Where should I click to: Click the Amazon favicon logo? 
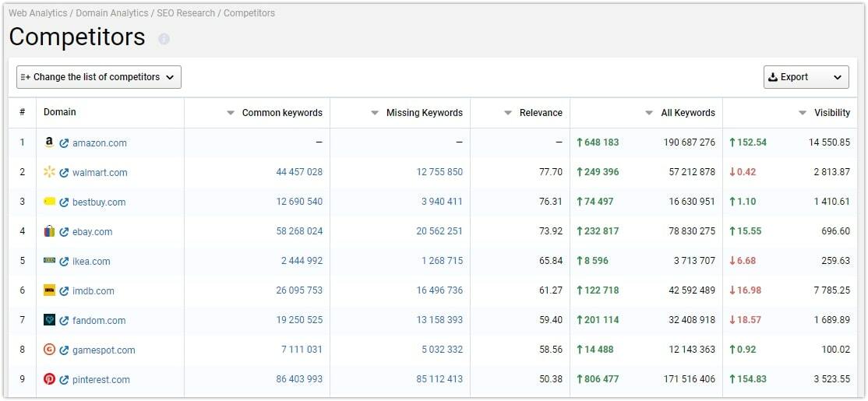point(49,142)
